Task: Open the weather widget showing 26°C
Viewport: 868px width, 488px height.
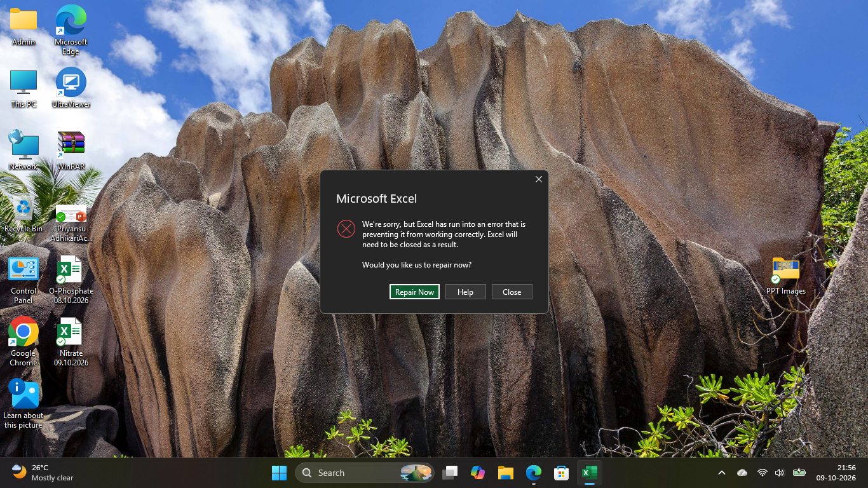Action: (43, 473)
